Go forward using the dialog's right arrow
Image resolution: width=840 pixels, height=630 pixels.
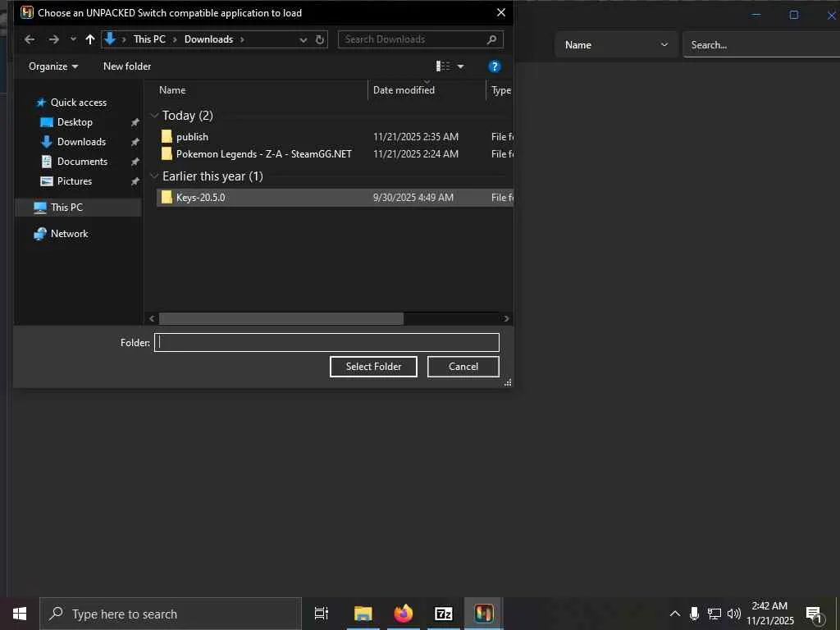click(53, 39)
